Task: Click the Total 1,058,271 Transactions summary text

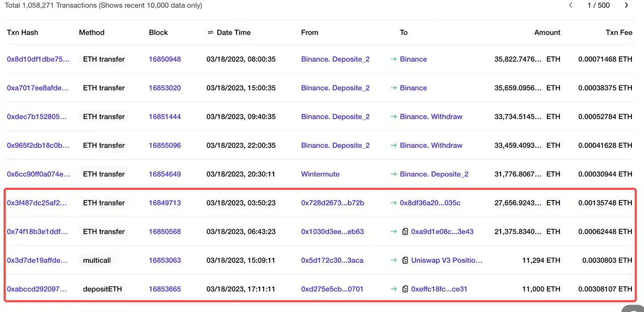Action: pos(104,6)
